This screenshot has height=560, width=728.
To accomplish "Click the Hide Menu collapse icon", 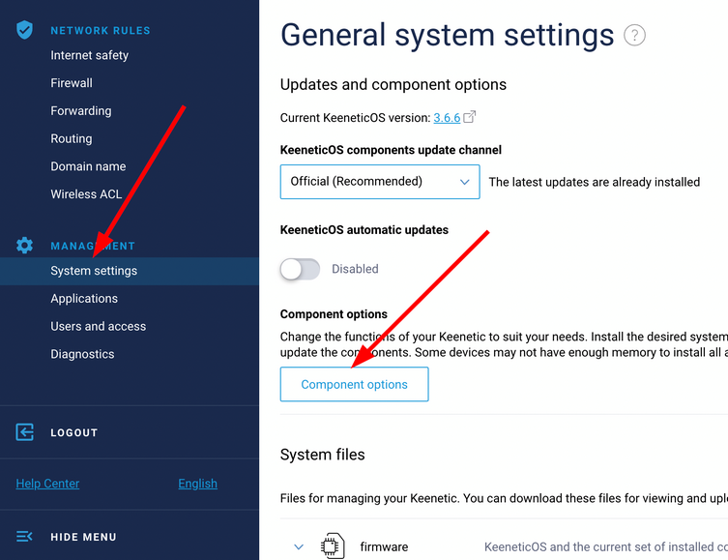I will 25,537.
